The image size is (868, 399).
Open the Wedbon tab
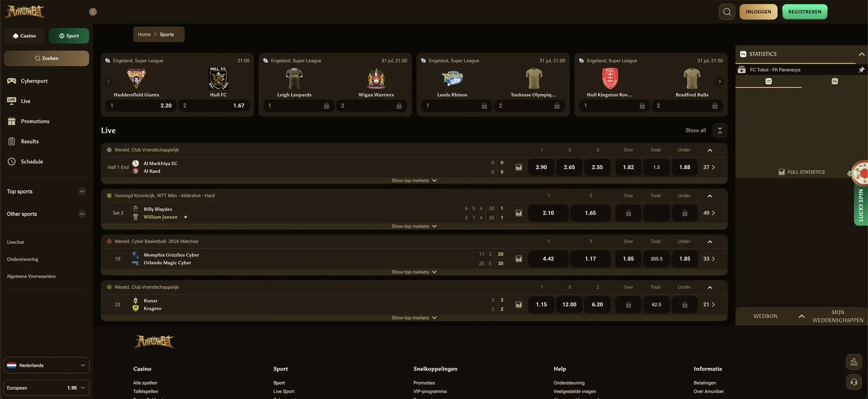[x=765, y=316]
